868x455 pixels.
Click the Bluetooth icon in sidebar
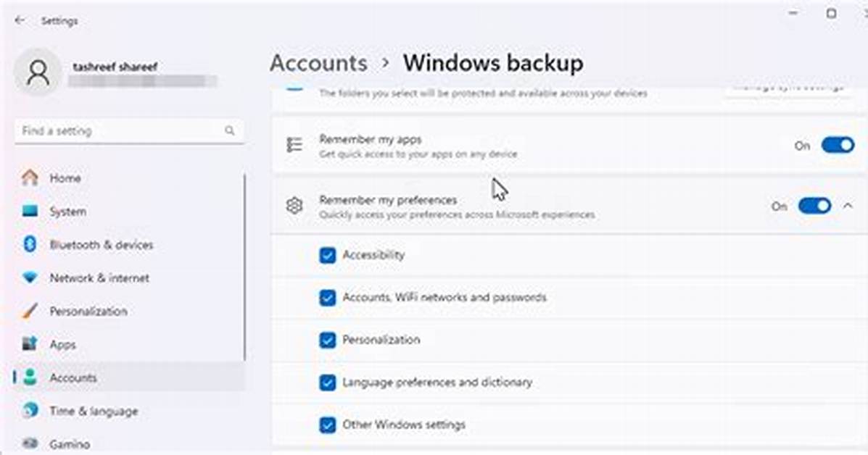tap(30, 244)
